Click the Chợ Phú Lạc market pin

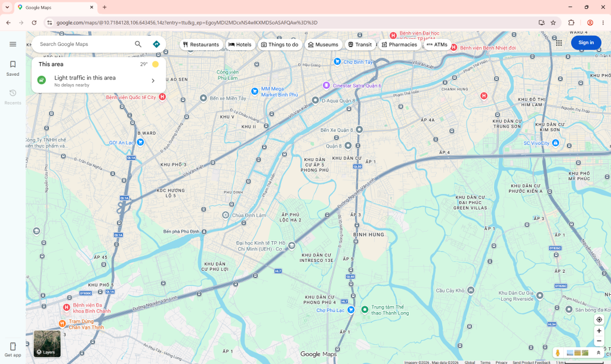click(351, 310)
